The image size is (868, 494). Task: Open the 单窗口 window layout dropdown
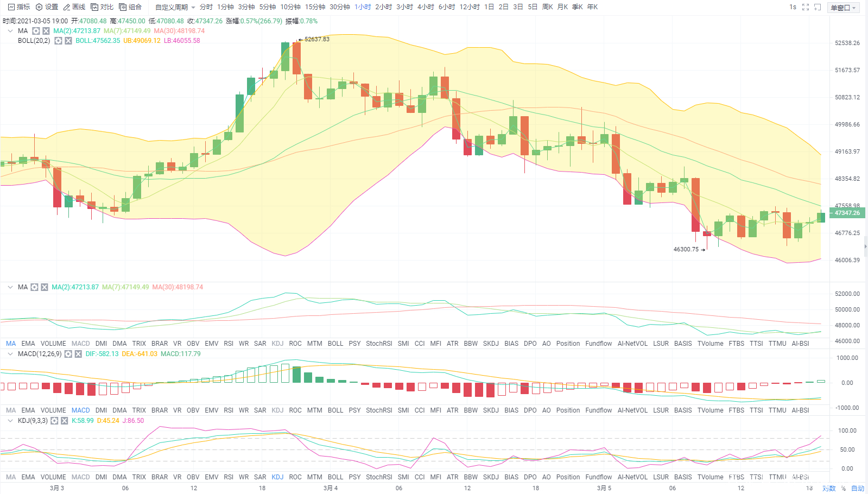843,8
